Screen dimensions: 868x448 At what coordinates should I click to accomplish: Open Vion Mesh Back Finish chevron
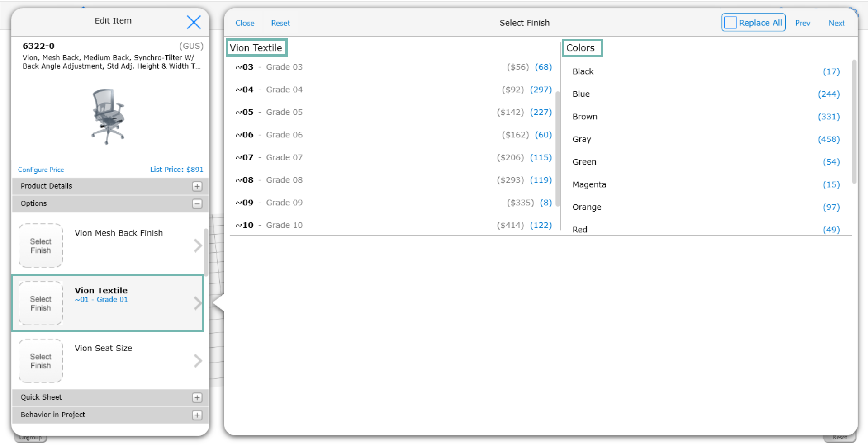(198, 245)
